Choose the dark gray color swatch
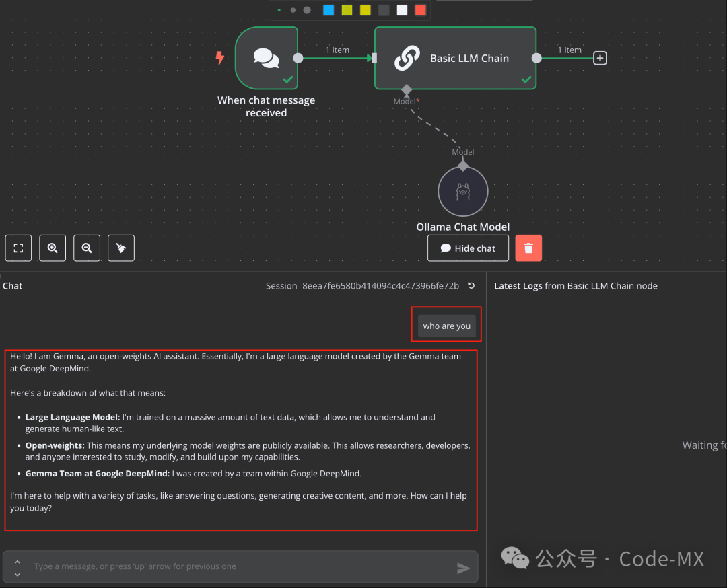This screenshot has width=727, height=588. coord(384,10)
